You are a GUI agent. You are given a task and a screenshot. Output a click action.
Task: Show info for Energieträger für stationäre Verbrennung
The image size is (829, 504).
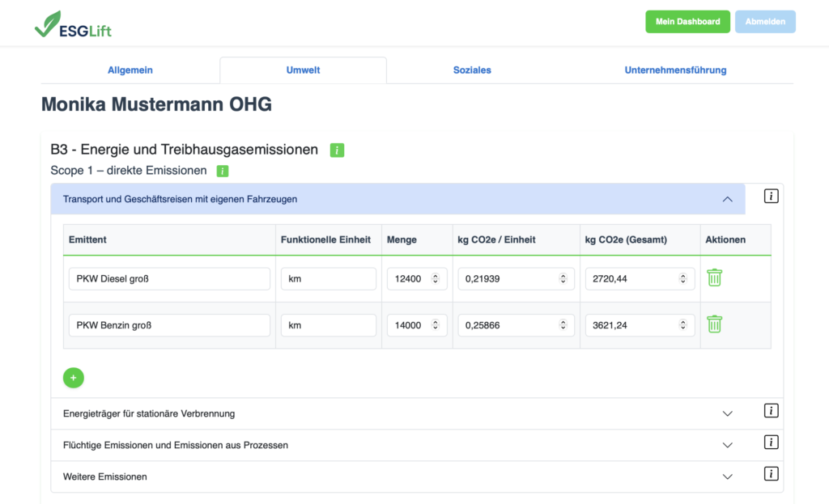click(771, 411)
